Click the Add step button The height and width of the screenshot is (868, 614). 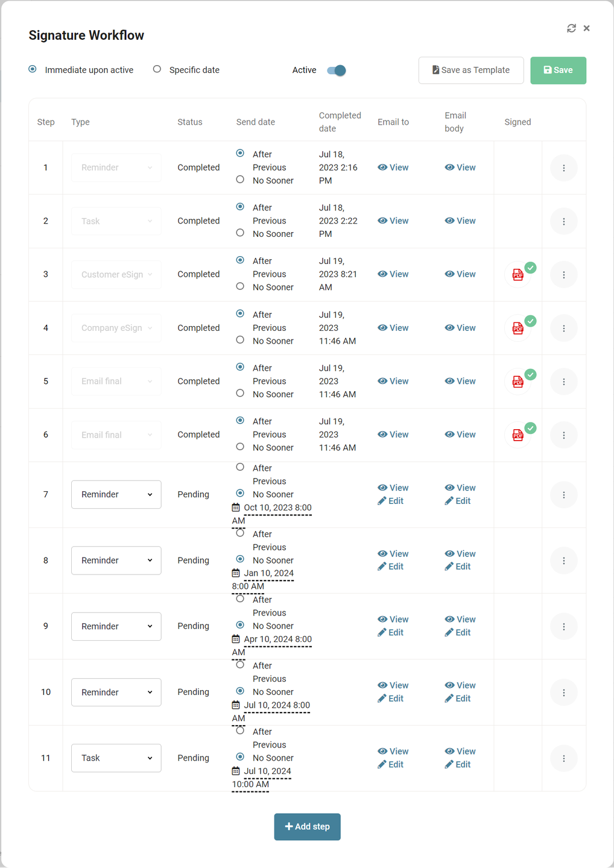click(x=307, y=826)
